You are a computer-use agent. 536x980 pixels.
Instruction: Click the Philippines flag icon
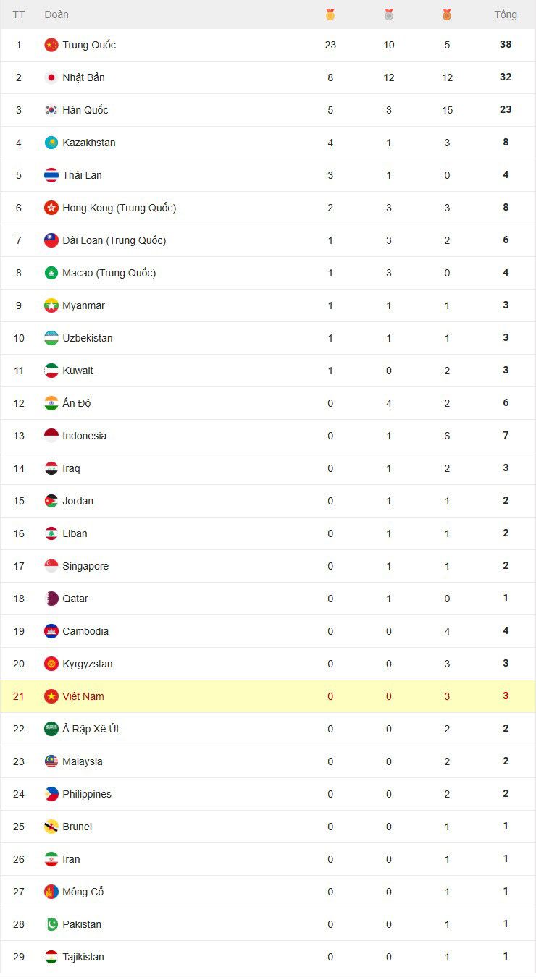pyautogui.click(x=51, y=794)
